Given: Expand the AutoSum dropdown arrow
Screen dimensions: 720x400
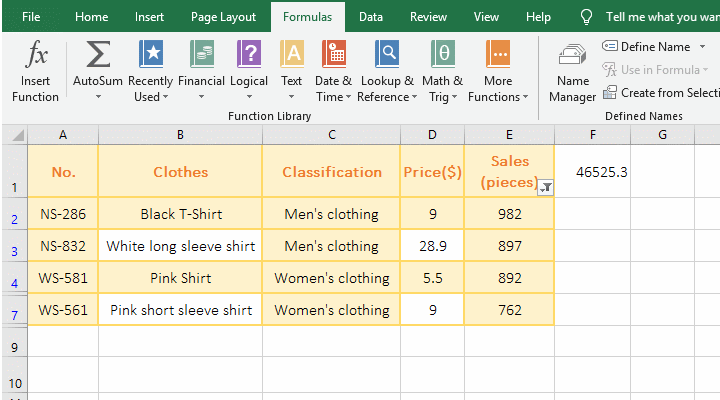Looking at the screenshot, I should coord(98,97).
